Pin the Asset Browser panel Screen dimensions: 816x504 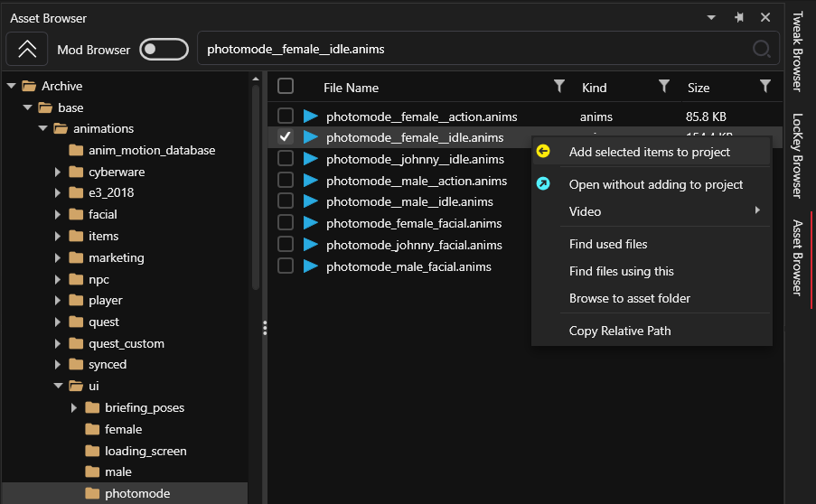click(x=739, y=17)
